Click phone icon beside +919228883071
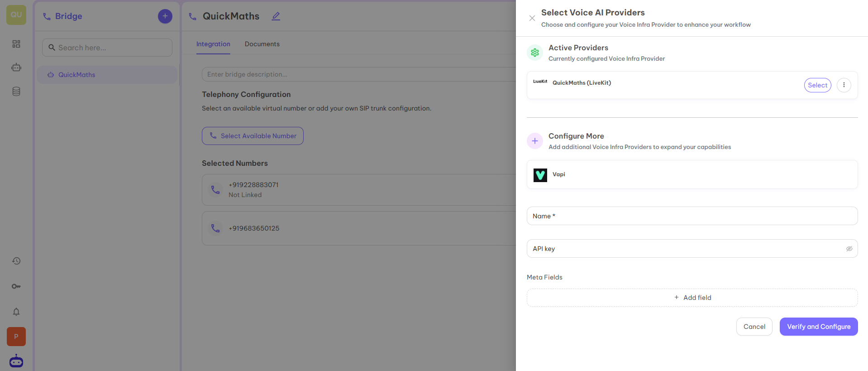The image size is (868, 371). (x=215, y=190)
